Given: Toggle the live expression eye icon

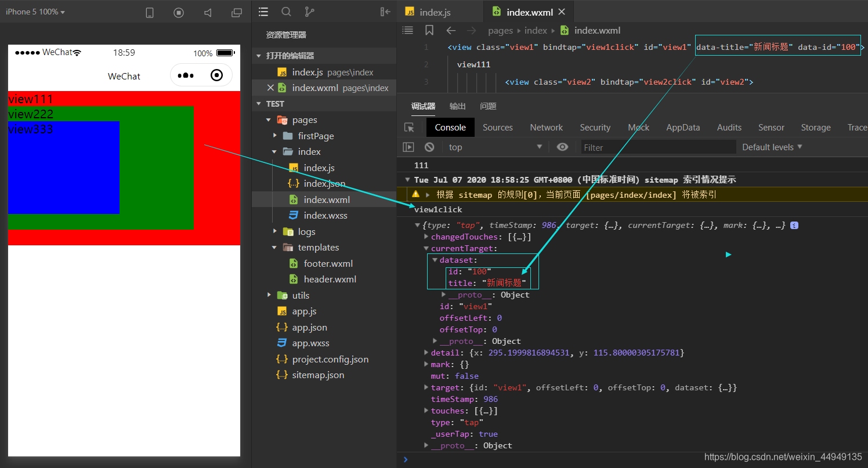Looking at the screenshot, I should point(562,147).
